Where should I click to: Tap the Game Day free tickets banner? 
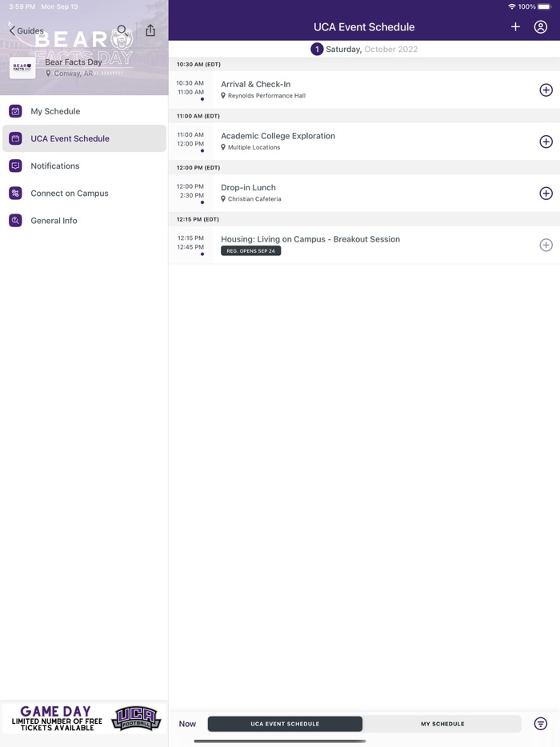tap(84, 717)
